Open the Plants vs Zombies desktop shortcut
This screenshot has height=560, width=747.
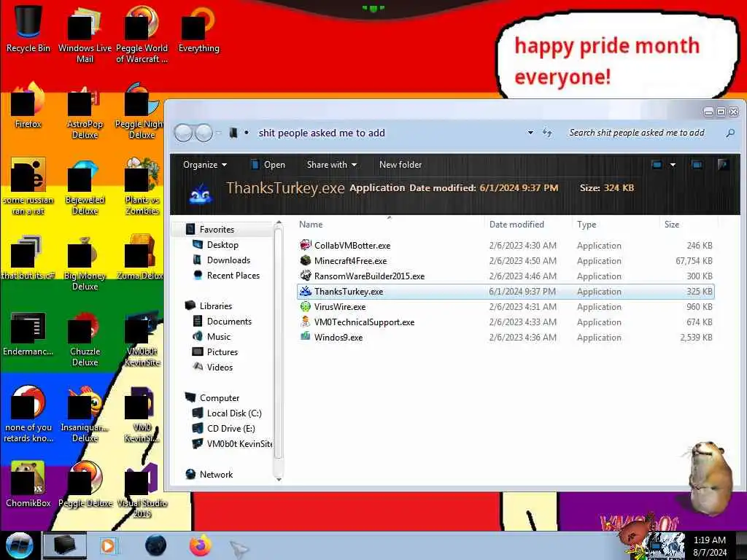tap(142, 187)
